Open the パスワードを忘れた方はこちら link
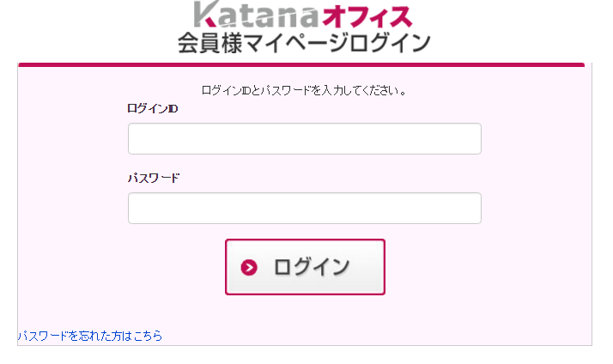613x364 pixels. (x=90, y=336)
